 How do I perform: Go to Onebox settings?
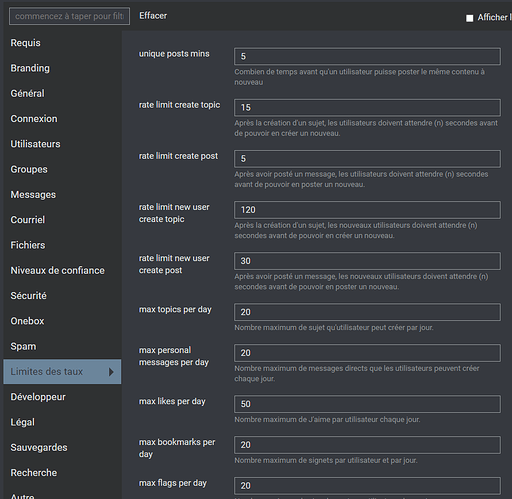point(27,321)
